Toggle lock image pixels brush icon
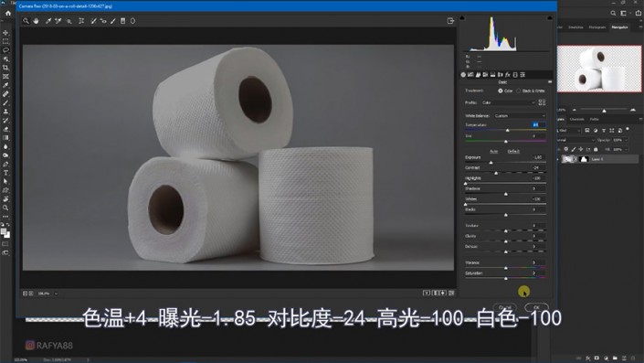 tap(574, 149)
